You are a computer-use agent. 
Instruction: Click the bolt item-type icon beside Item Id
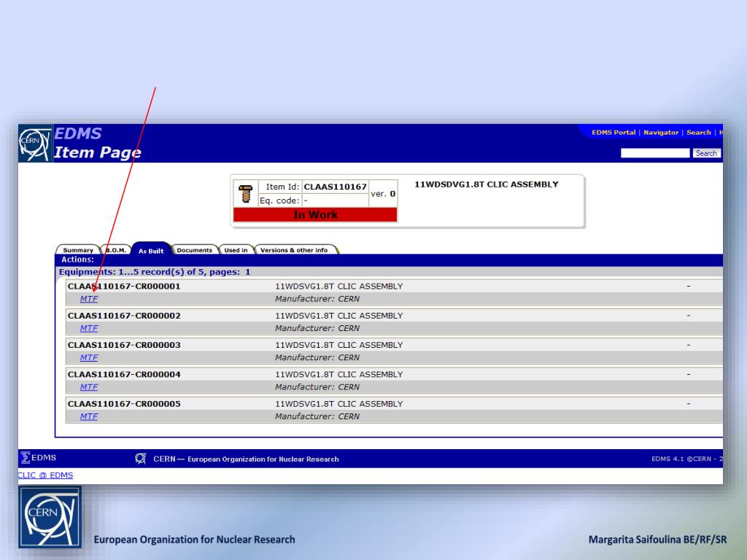(x=246, y=193)
